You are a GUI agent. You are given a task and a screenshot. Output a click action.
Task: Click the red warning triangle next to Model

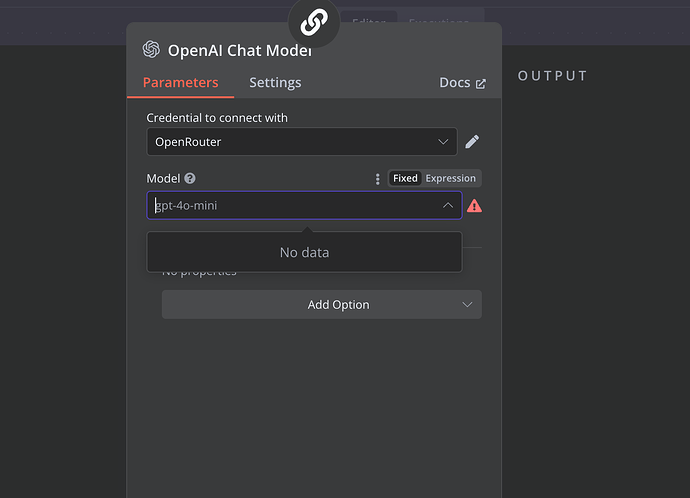coord(474,205)
